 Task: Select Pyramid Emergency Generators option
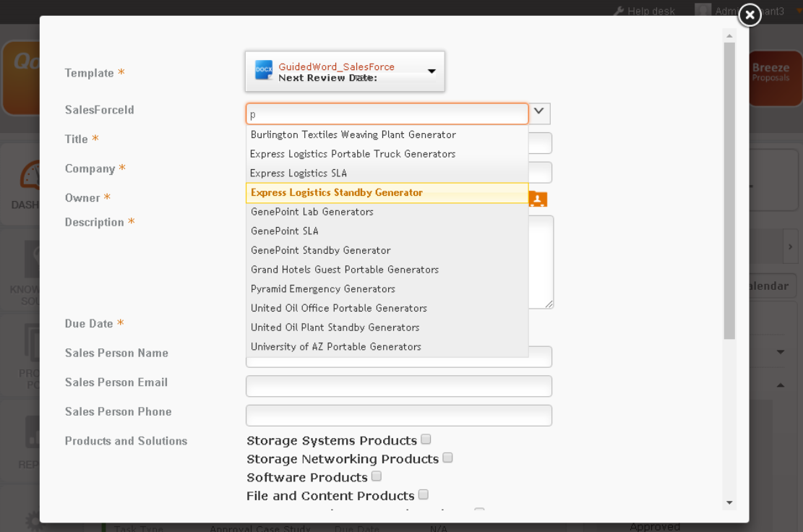(387, 289)
